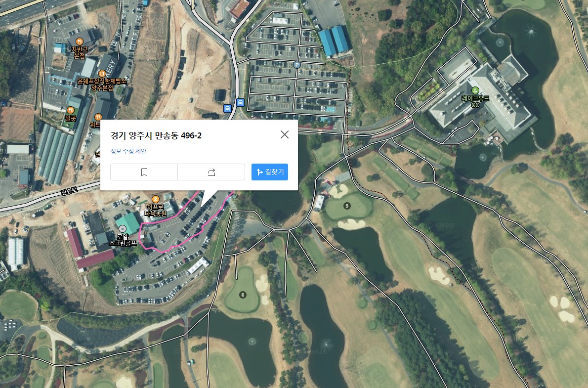Viewport: 588px width, 388px height.
Task: Click the left bus stop icon
Action: [x=227, y=108]
